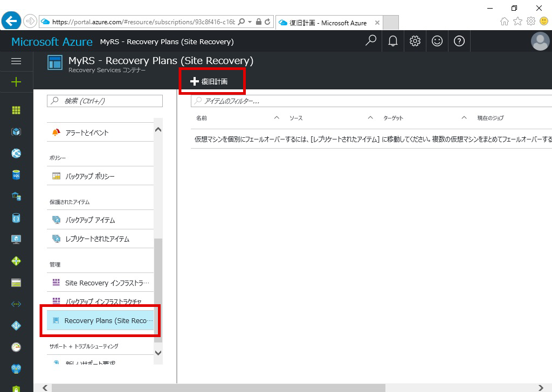Click the browser forward arrow button
This screenshot has height=392, width=552.
[30, 22]
